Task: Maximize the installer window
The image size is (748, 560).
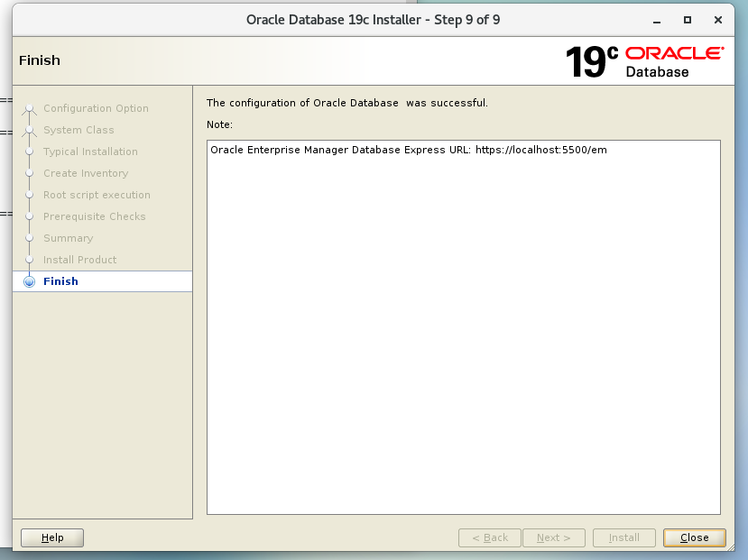Action: point(688,20)
